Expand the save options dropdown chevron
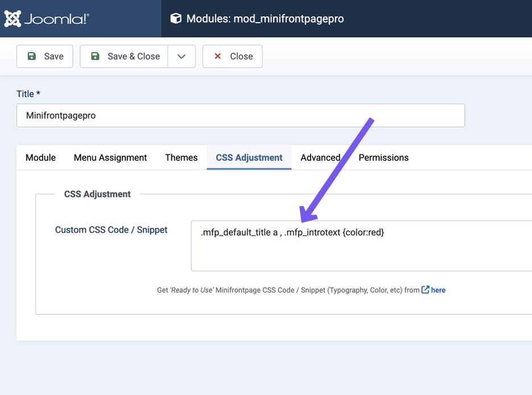Image resolution: width=532 pixels, height=395 pixels. [182, 56]
